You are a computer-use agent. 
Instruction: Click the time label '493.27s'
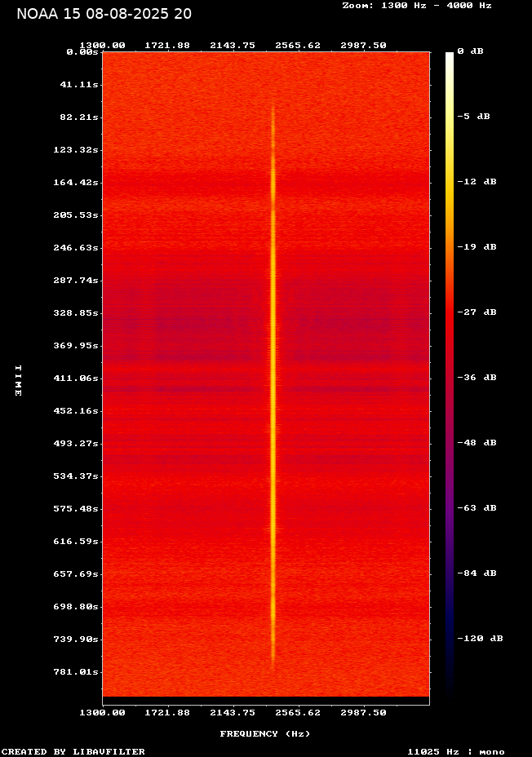(x=76, y=444)
